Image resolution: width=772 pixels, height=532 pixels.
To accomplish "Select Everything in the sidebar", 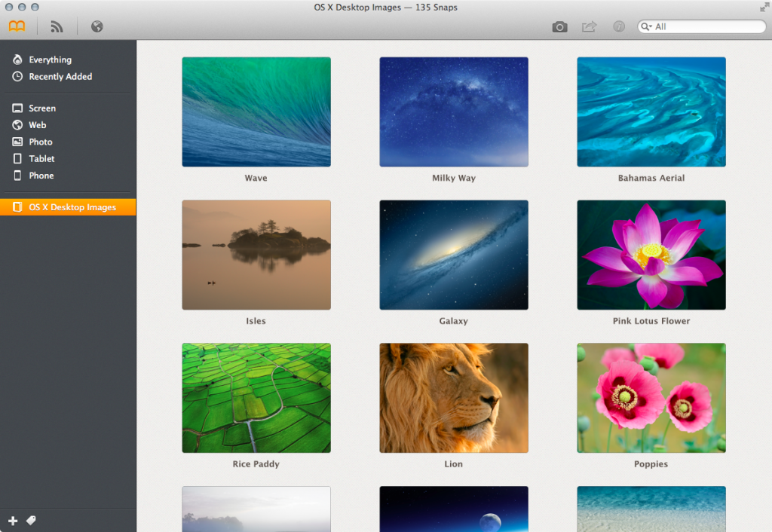I will (50, 60).
